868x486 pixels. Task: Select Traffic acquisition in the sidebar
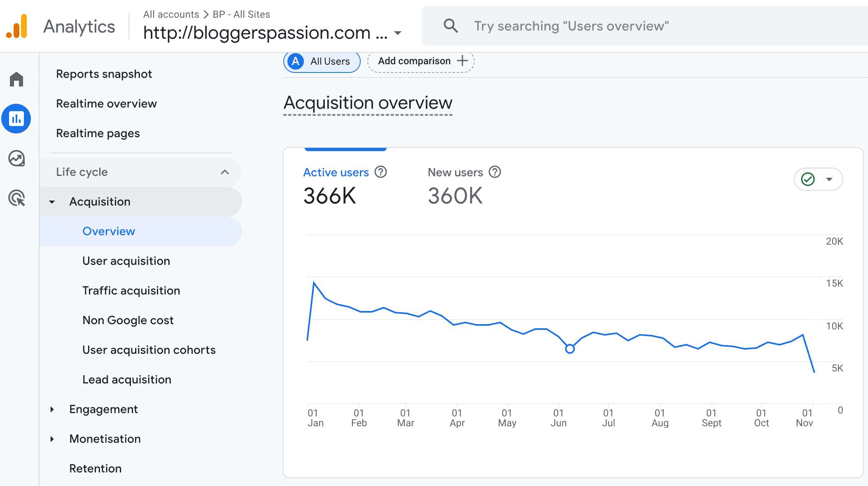(x=131, y=290)
